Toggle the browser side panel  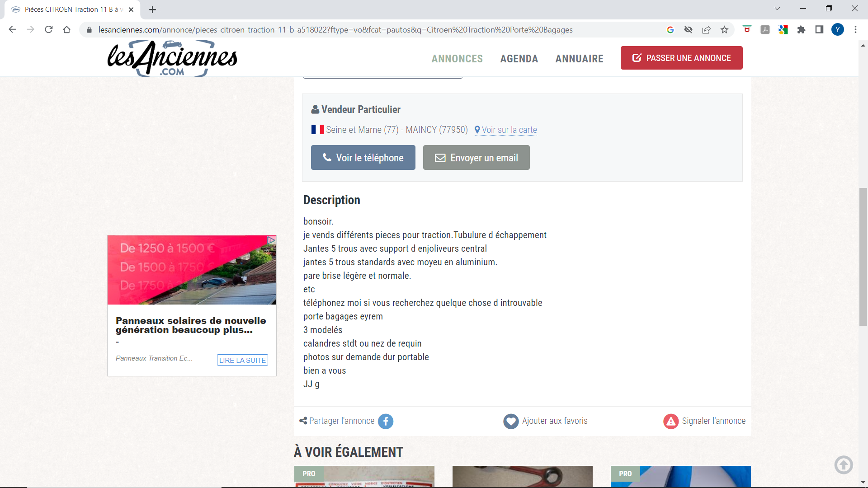tap(819, 30)
